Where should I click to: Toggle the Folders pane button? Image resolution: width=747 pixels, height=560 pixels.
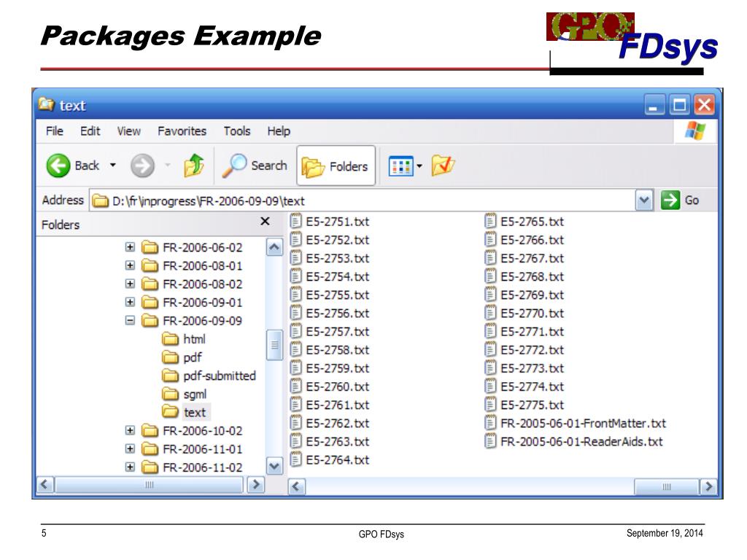[336, 166]
